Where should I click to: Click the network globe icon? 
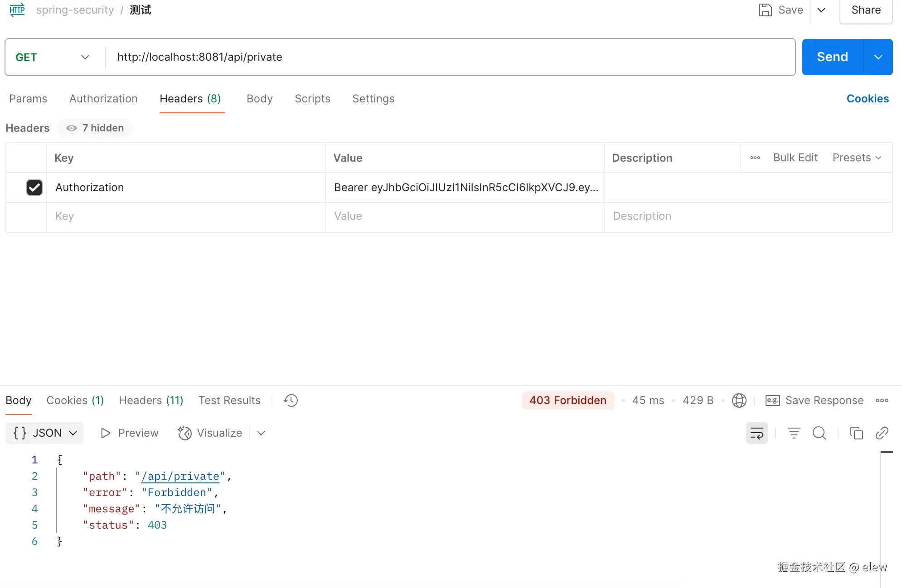739,400
